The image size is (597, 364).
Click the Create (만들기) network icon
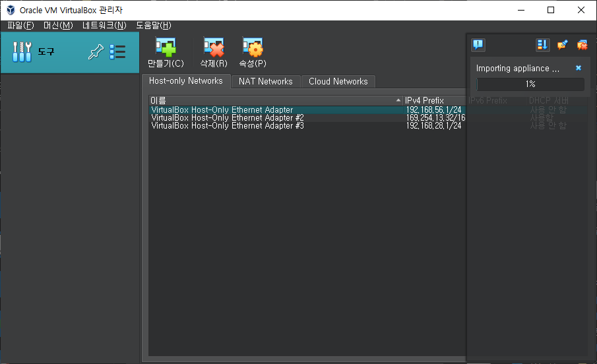pos(166,47)
